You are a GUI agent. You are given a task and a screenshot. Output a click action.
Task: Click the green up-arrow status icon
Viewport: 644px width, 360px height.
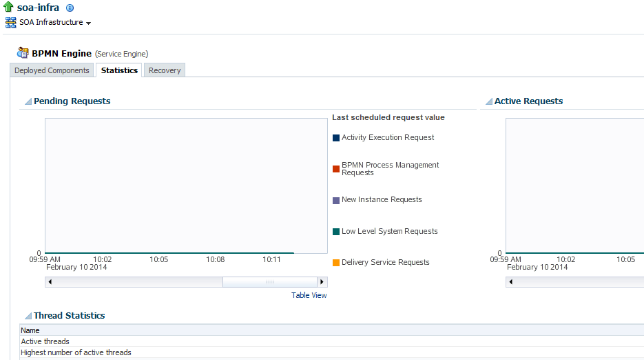8,7
